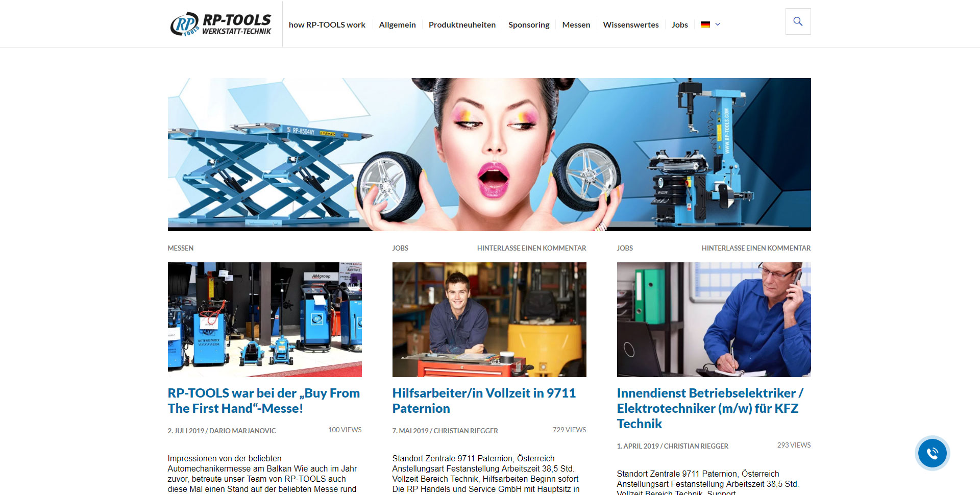Open the search magnifier icon
This screenshot has height=495, width=980.
(x=798, y=21)
